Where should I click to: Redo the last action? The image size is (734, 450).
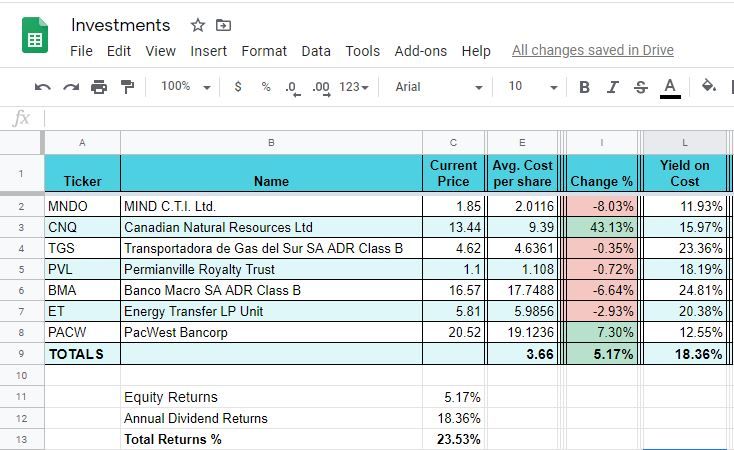click(x=71, y=87)
